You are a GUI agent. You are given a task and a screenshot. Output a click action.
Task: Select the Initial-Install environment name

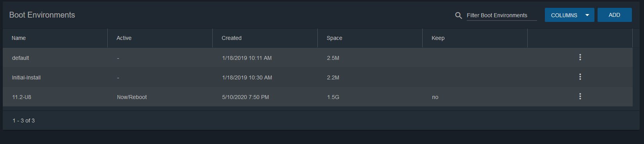pyautogui.click(x=26, y=77)
